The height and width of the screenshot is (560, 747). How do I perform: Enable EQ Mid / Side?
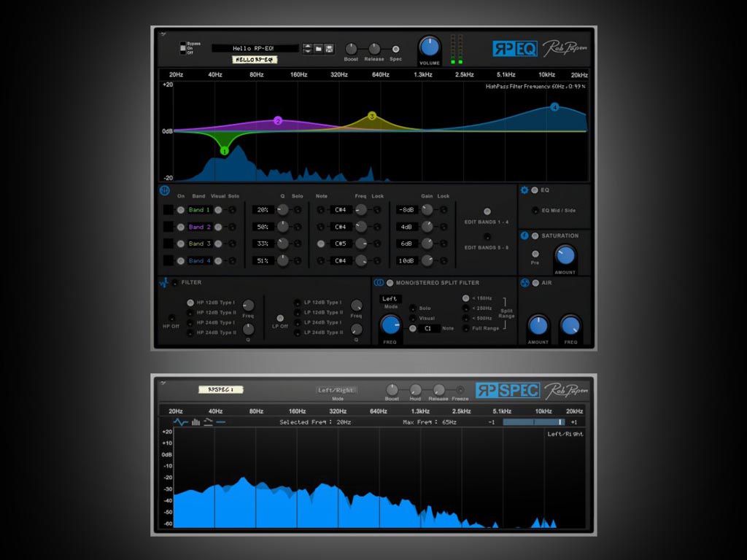point(535,210)
